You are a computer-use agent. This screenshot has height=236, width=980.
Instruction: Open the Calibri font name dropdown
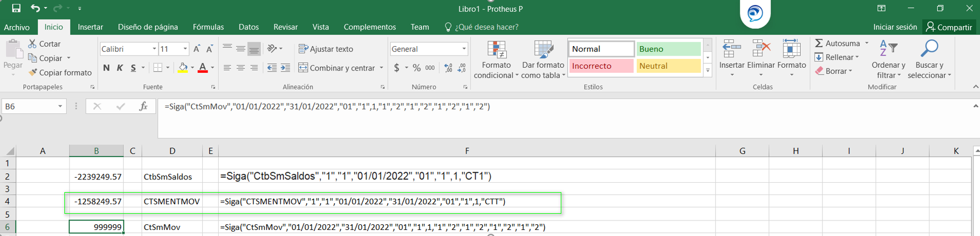(x=154, y=49)
